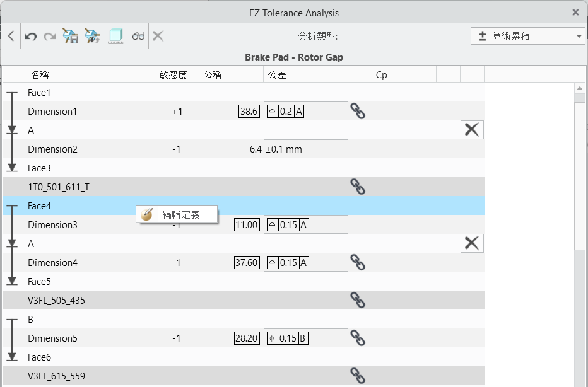Screen dimensions: 588x387
Task: Edit the Dimension1 tolerance field 0.2 A
Action: pyautogui.click(x=305, y=112)
